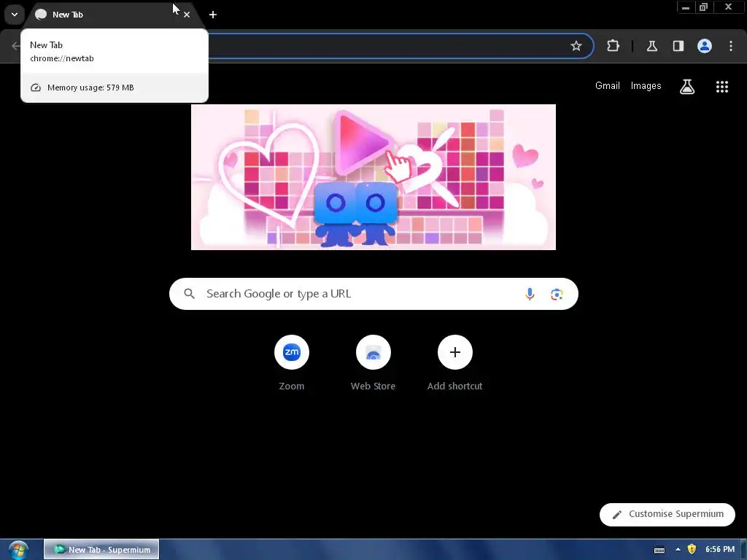The width and height of the screenshot is (747, 560).
Task: Open the Web Store shortcut
Action: 373,363
